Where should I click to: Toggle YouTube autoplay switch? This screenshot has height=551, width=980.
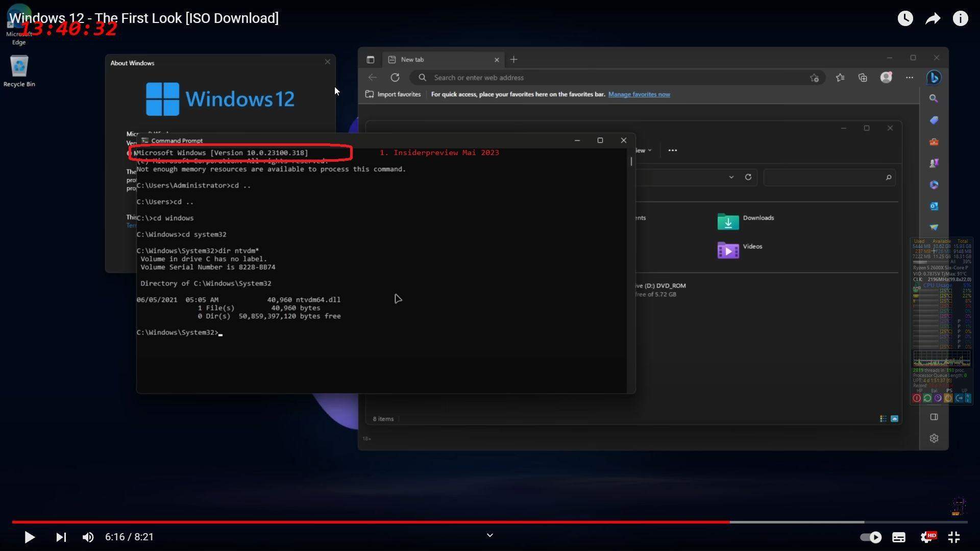(x=871, y=537)
